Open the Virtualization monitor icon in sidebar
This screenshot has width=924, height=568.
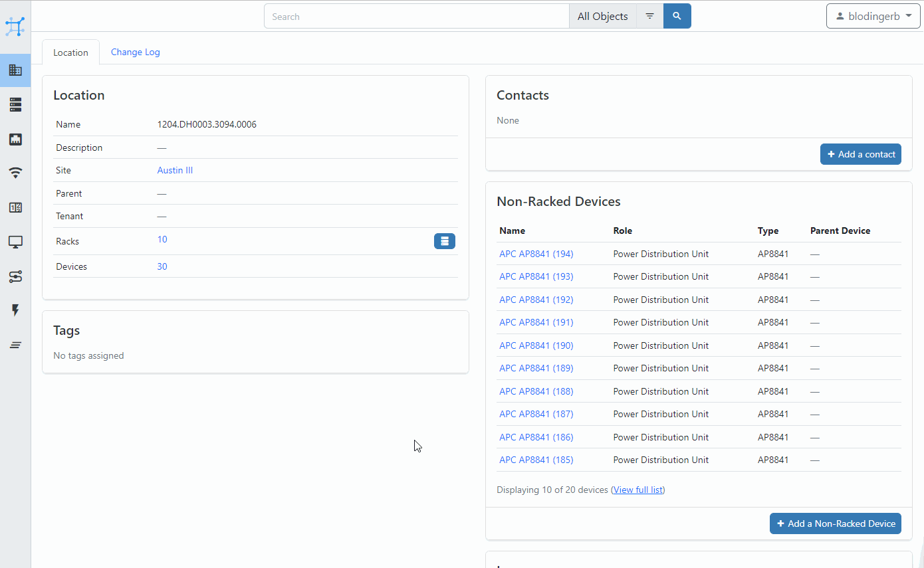click(x=15, y=242)
